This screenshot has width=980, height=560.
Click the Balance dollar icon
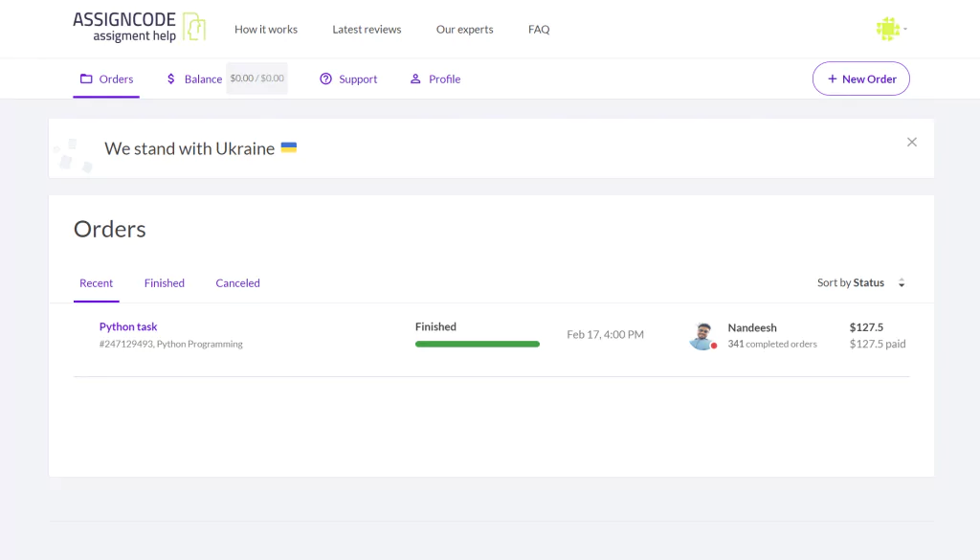tap(170, 78)
